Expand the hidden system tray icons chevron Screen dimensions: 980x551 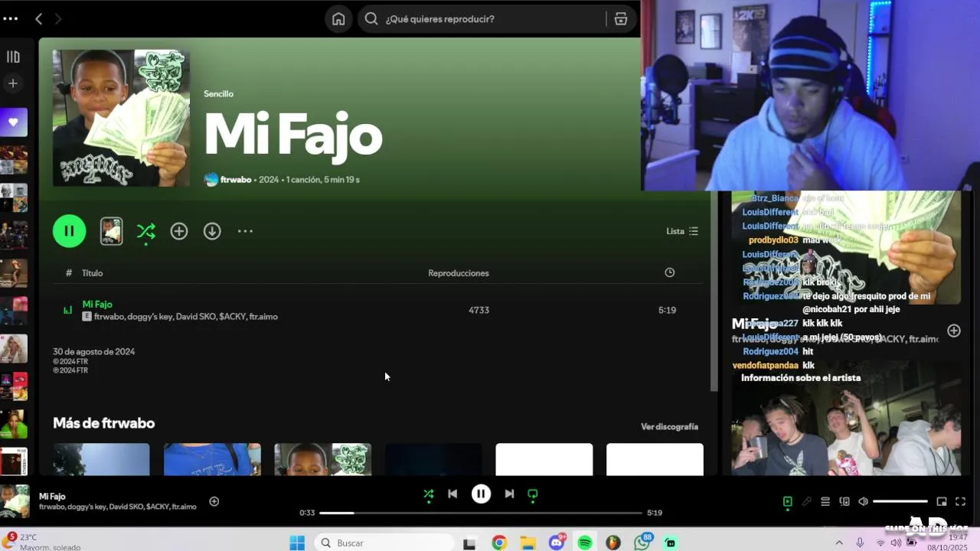[x=839, y=543]
